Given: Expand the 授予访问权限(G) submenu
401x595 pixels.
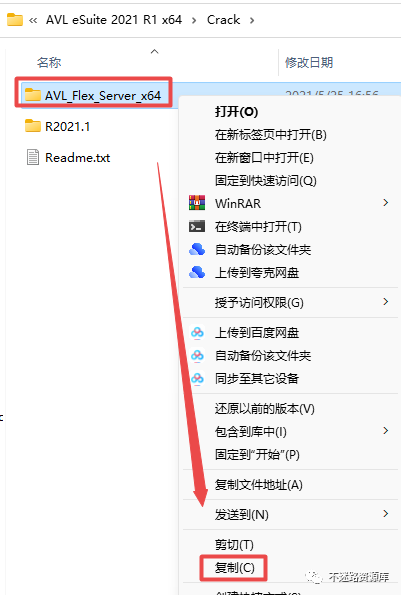Looking at the screenshot, I should point(385,302).
